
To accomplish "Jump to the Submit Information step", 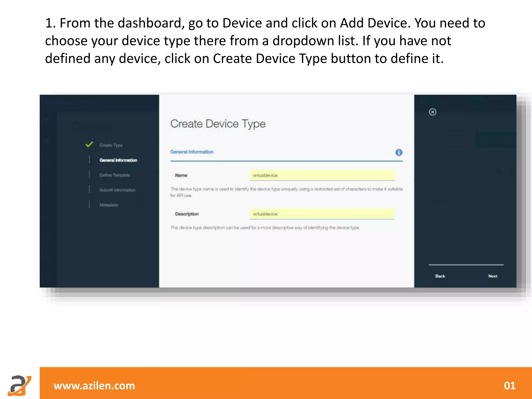I will click(117, 190).
